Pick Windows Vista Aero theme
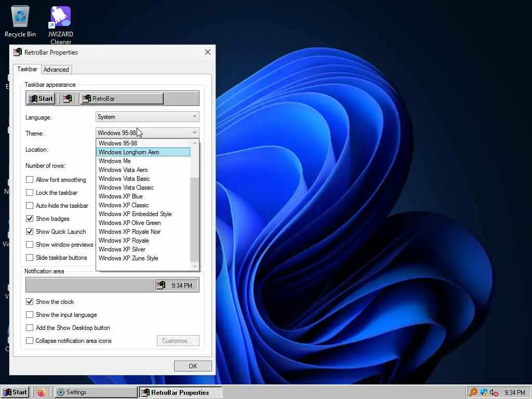The image size is (532, 399). [143, 170]
